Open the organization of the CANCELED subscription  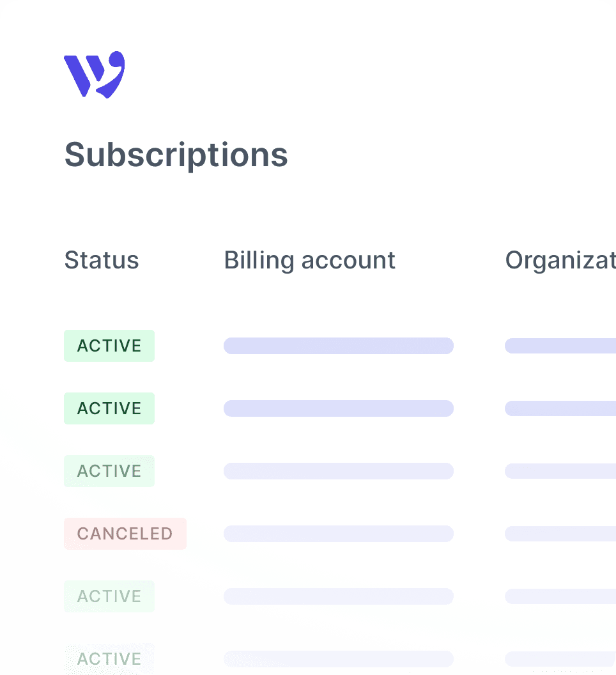pos(560,534)
